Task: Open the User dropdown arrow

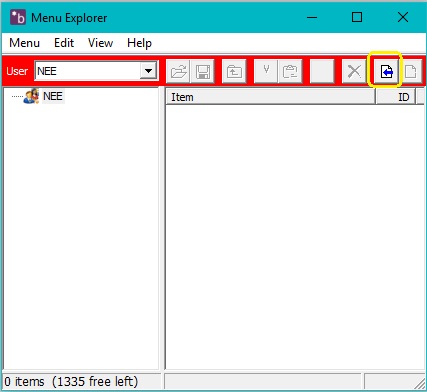Action: (x=148, y=71)
